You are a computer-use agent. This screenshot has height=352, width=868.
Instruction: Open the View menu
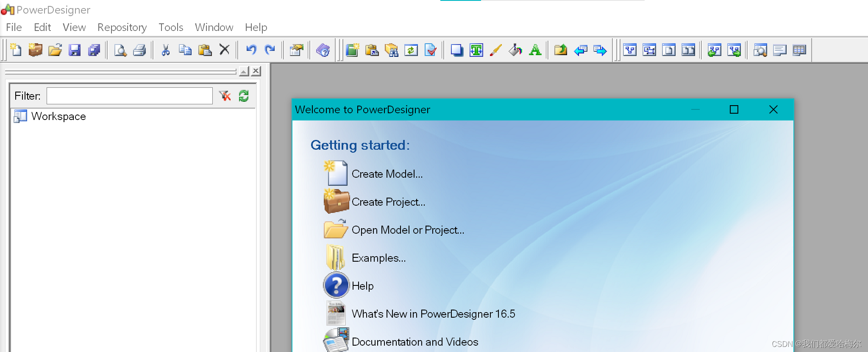coord(74,27)
